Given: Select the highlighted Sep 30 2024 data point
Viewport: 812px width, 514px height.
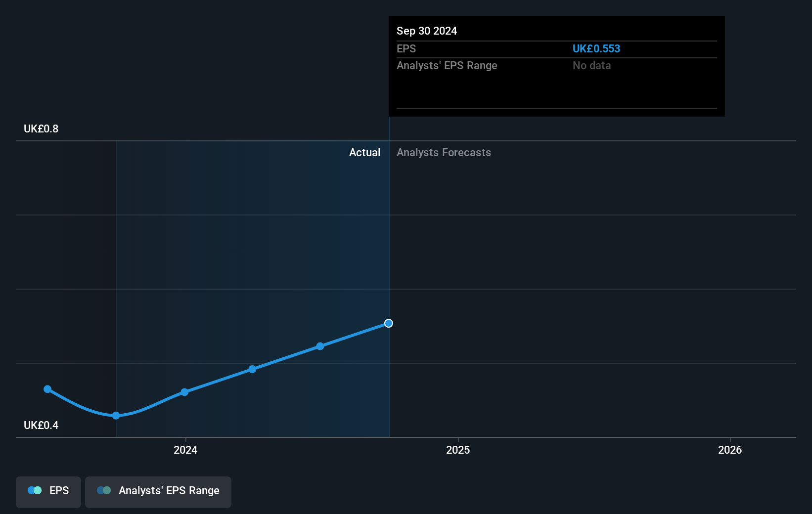Looking at the screenshot, I should click(x=389, y=323).
